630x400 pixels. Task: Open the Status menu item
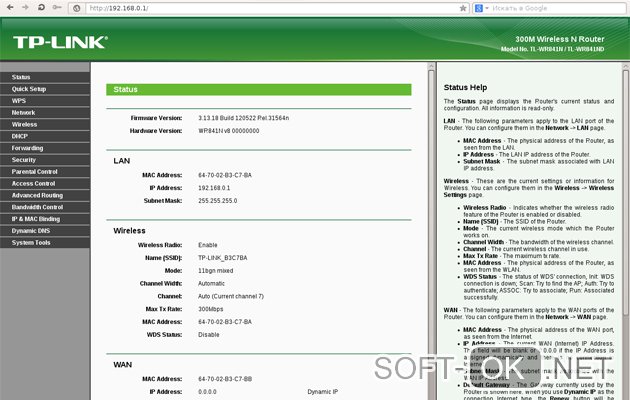[x=45, y=77]
